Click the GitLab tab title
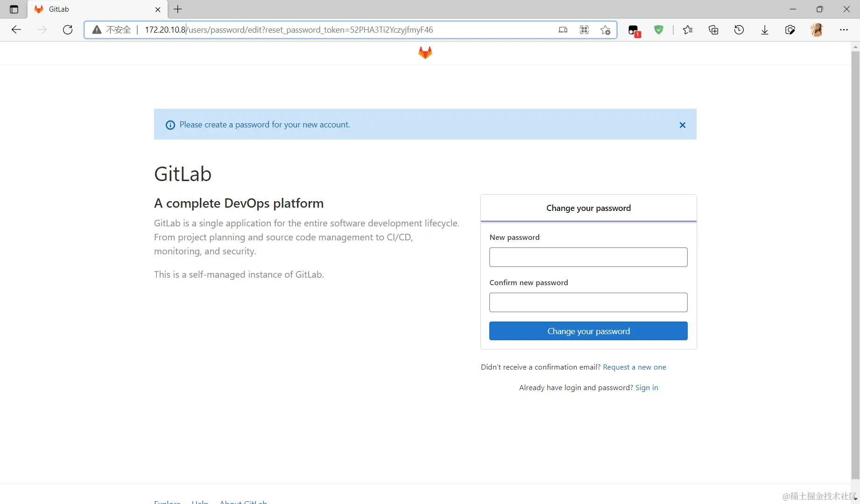The height and width of the screenshot is (504, 860). (59, 9)
